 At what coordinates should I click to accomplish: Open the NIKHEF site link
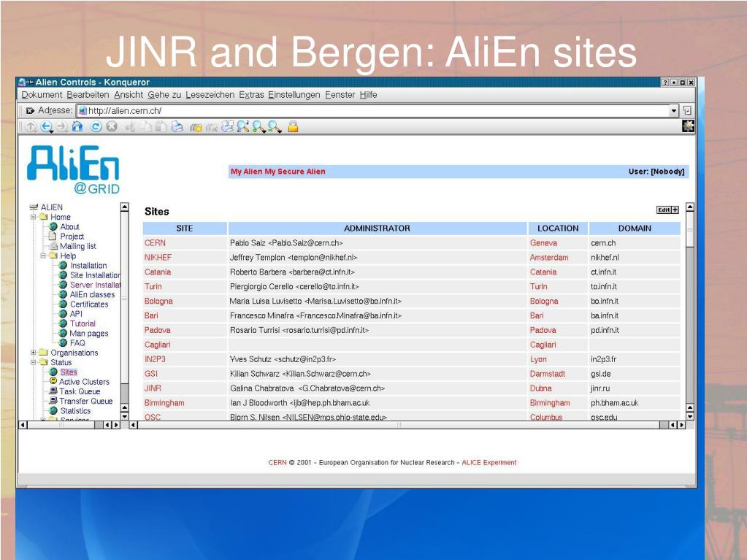[158, 258]
